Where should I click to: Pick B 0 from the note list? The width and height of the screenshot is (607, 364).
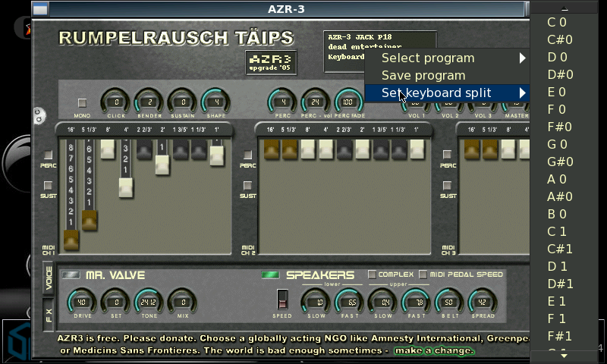pyautogui.click(x=564, y=214)
